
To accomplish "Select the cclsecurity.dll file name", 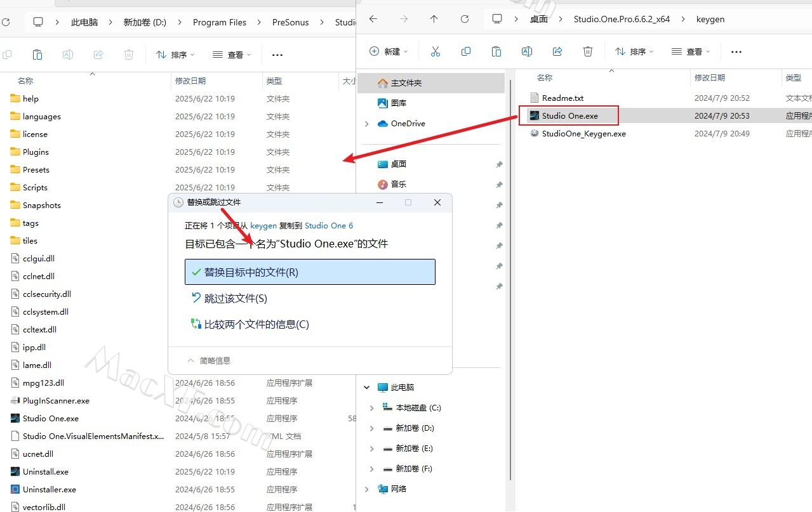I will tap(47, 294).
